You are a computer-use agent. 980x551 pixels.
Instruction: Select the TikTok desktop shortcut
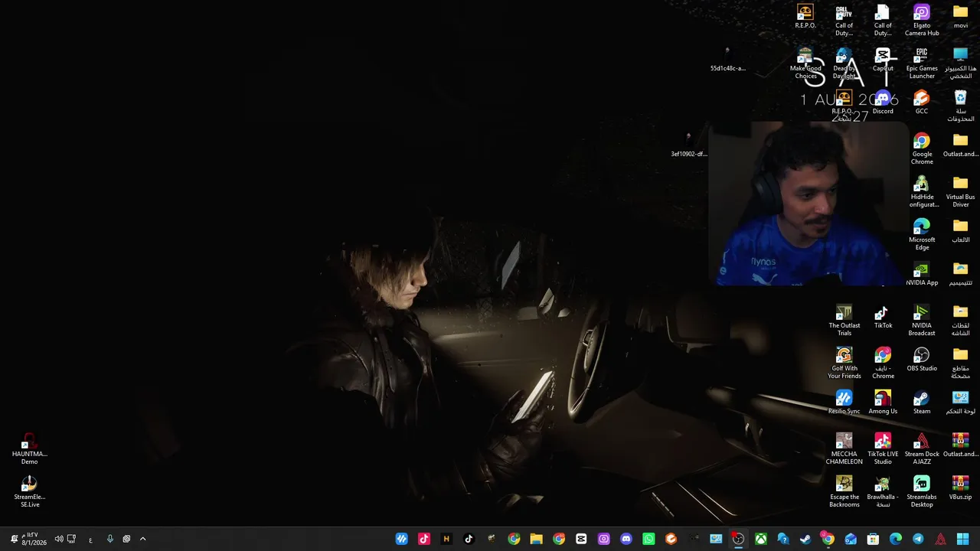tap(883, 317)
